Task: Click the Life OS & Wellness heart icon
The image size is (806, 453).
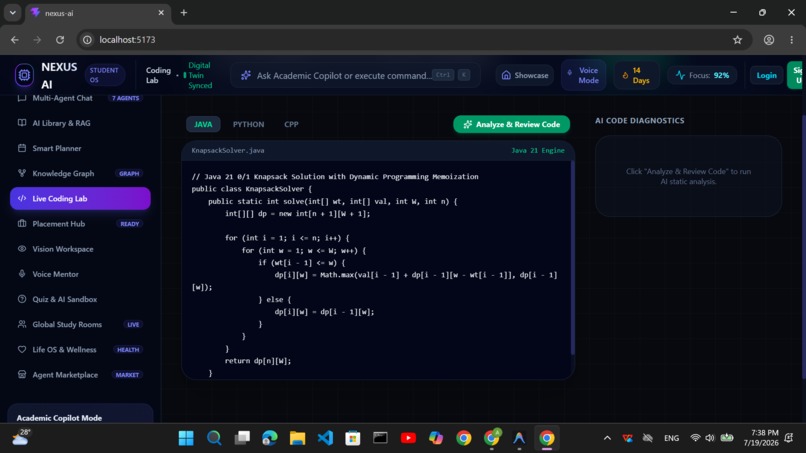Action: point(22,350)
